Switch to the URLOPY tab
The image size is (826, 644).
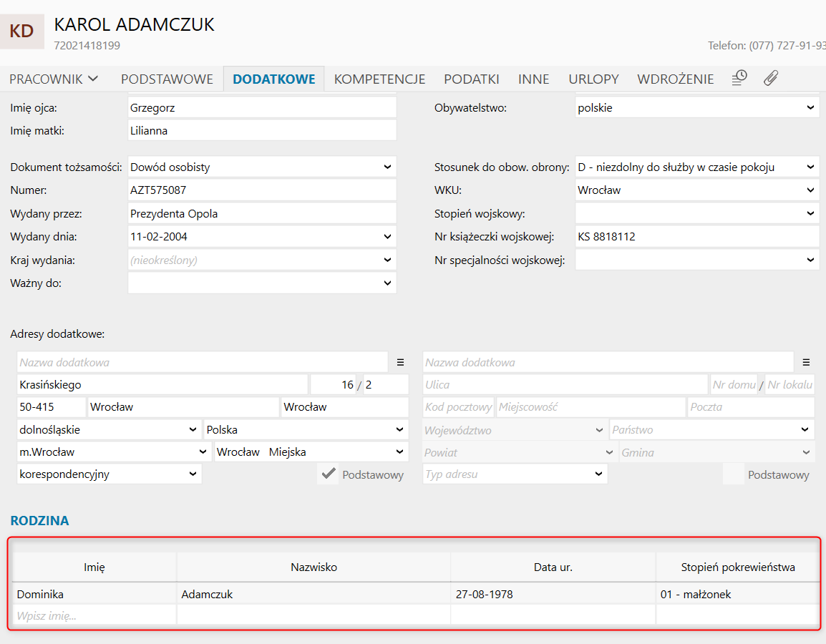click(x=593, y=79)
